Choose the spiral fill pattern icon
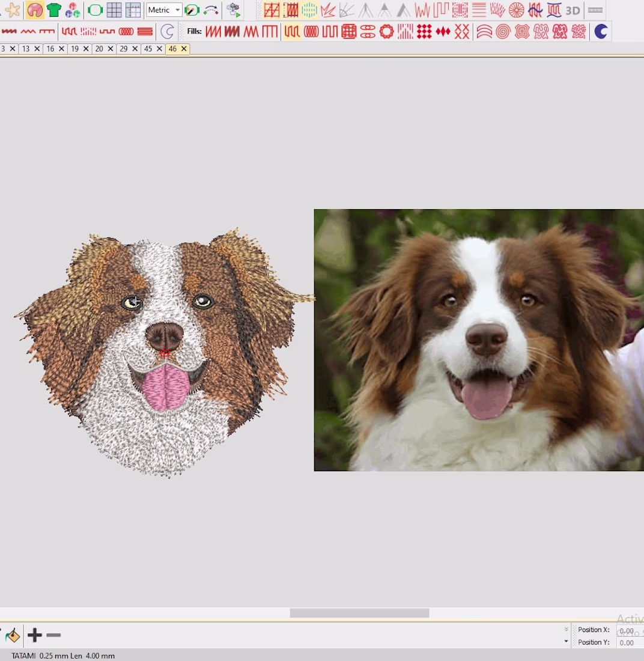 click(503, 32)
